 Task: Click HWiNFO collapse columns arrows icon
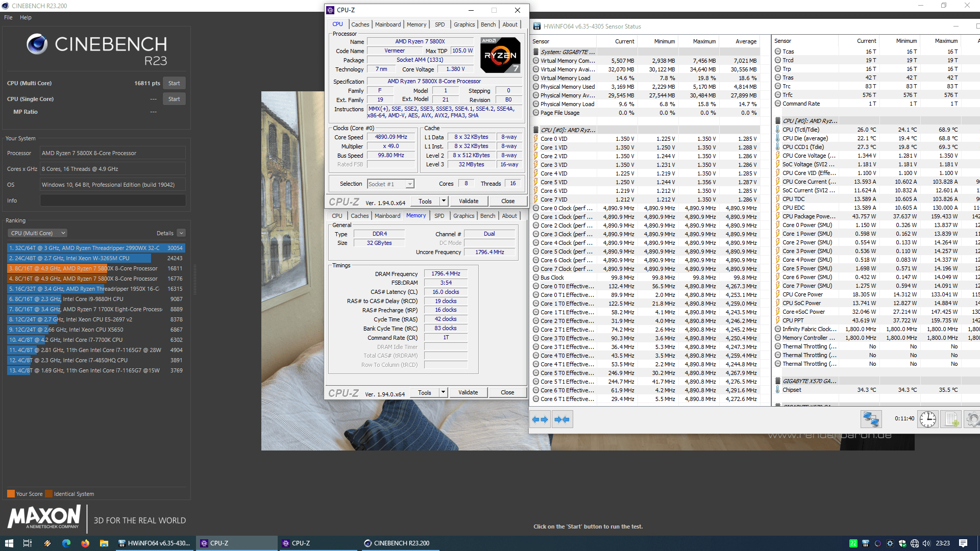click(562, 419)
